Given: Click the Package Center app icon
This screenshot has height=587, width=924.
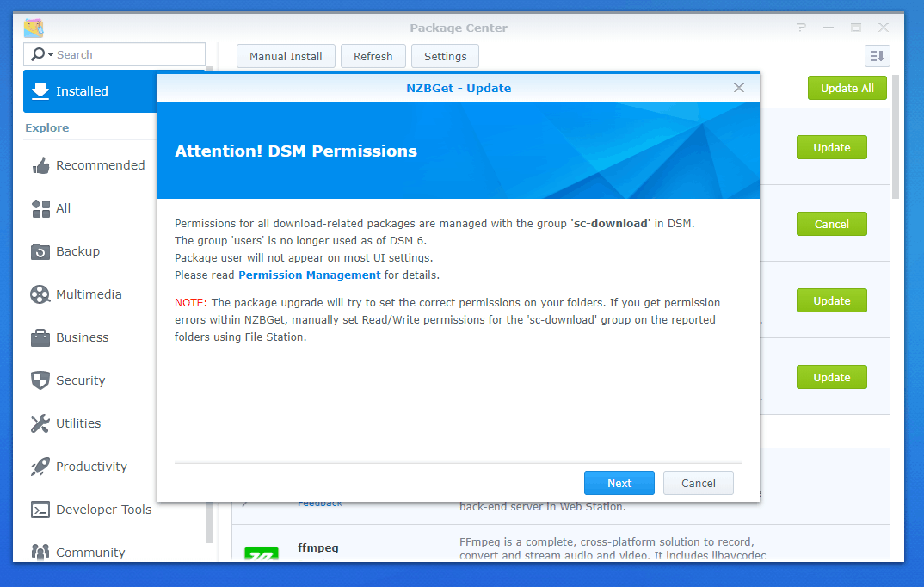Looking at the screenshot, I should tap(34, 28).
